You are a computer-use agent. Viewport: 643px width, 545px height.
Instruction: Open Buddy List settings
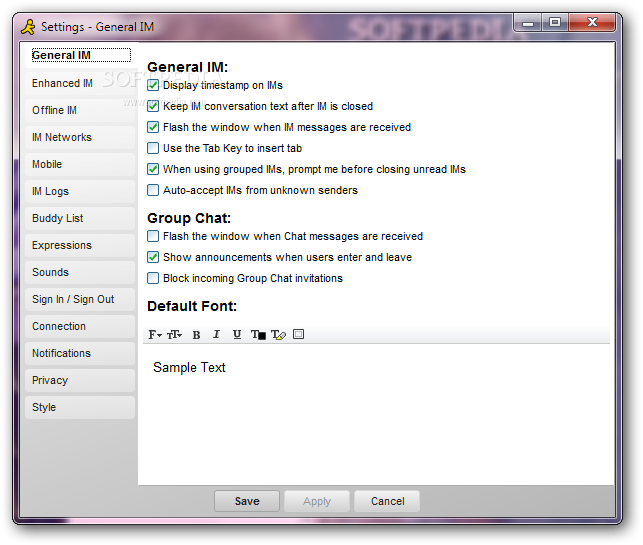tap(80, 218)
